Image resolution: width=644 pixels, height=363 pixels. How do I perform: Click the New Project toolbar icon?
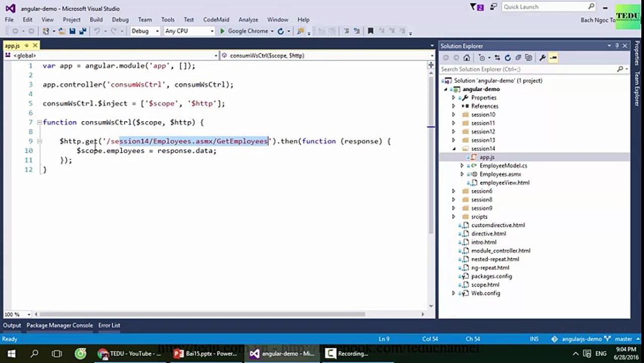coord(46,31)
